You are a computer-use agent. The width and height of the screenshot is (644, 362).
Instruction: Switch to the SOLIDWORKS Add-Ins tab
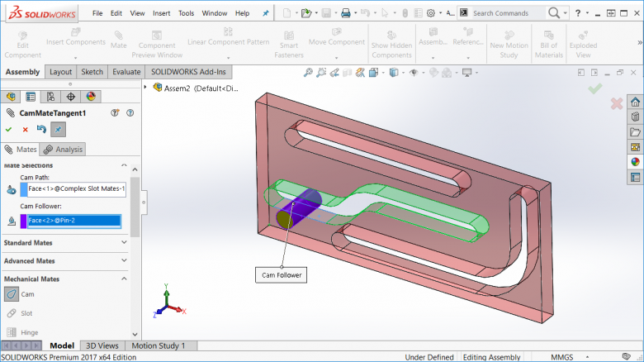coord(188,72)
